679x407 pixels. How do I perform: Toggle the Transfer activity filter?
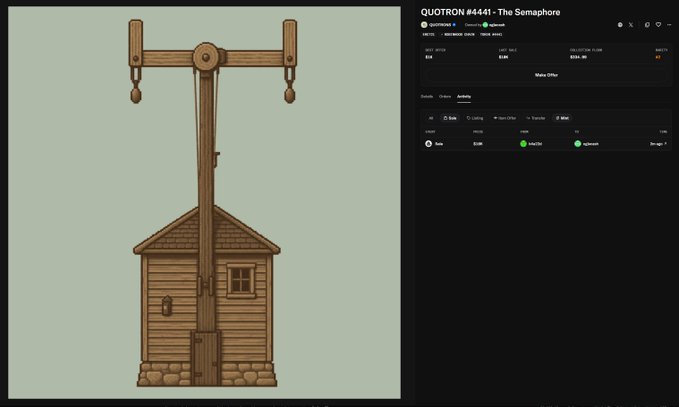tap(536, 118)
